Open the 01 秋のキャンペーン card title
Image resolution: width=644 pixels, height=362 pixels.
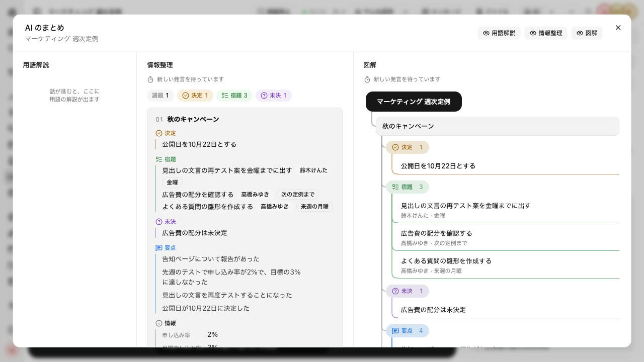pos(193,119)
